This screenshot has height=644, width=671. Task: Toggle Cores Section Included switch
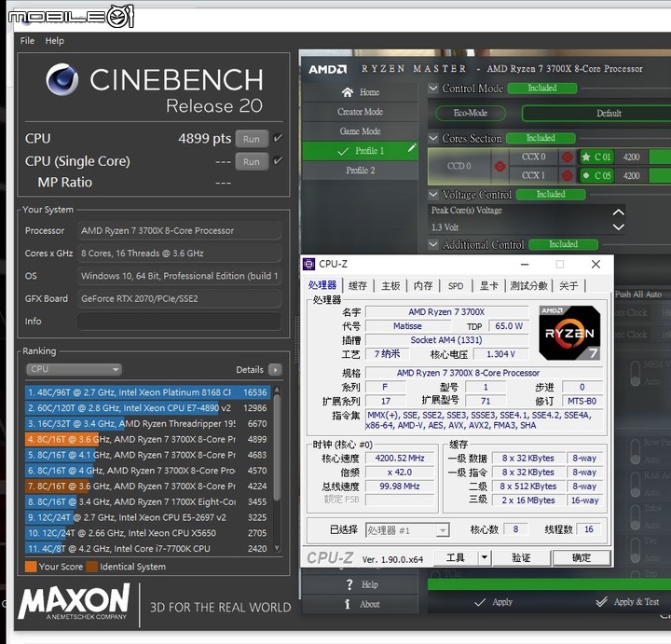(x=541, y=138)
